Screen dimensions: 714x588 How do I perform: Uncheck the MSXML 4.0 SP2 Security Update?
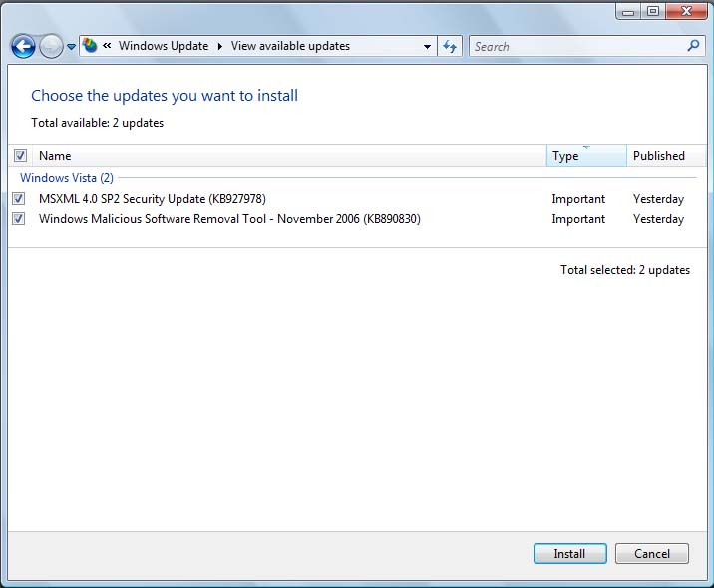[19, 199]
